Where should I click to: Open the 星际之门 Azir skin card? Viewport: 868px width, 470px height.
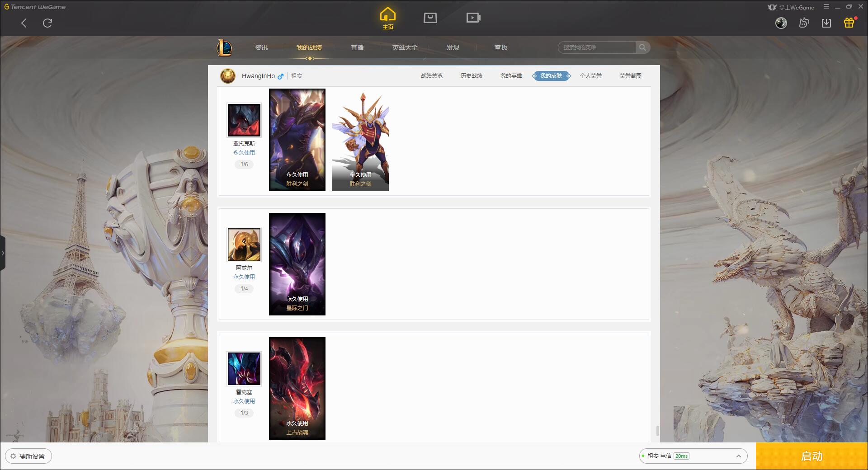point(297,264)
